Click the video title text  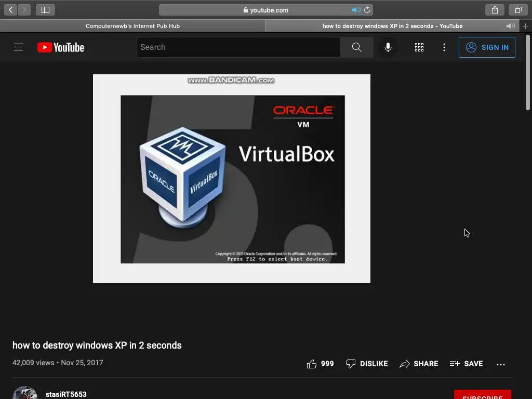[x=97, y=345]
